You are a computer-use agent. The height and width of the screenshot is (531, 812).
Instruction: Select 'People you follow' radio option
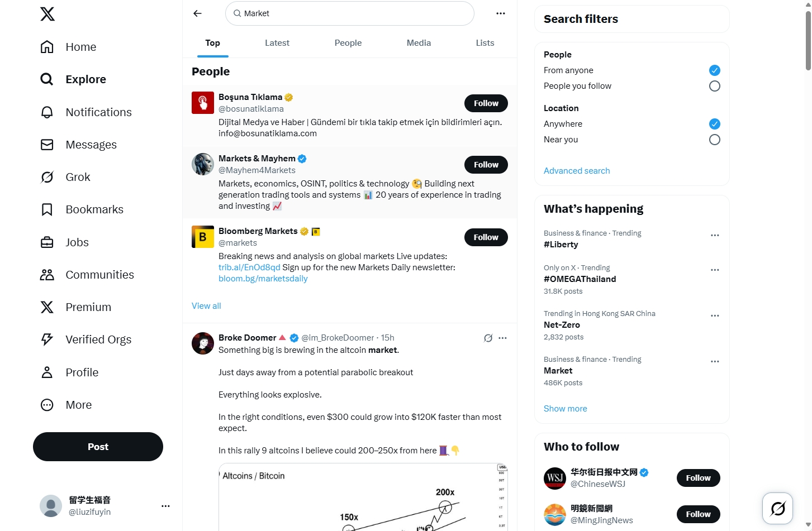tap(714, 86)
